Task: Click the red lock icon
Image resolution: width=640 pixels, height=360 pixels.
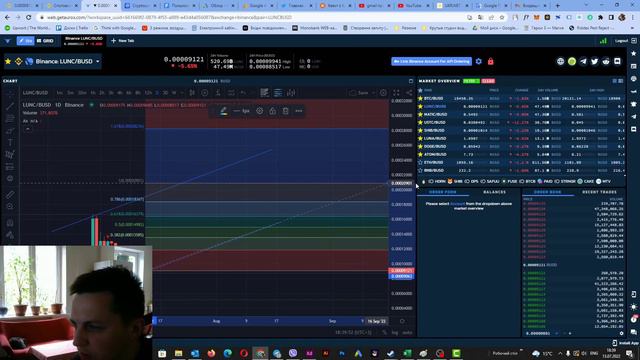Action: click(491, 61)
